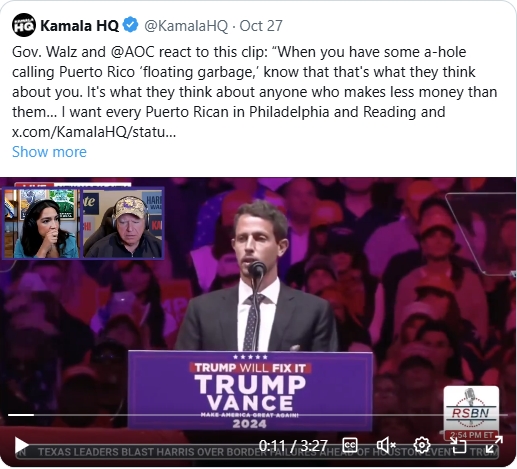Screen dimensions: 517x469
Task: Unmute the video audio
Action: (386, 445)
